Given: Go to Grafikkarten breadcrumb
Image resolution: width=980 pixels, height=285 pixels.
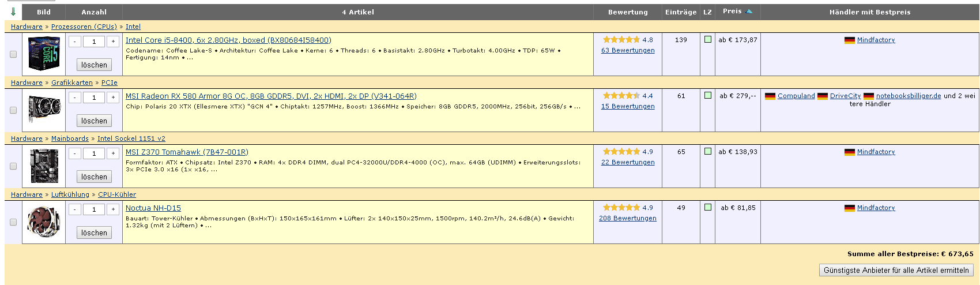Looking at the screenshot, I should pyautogui.click(x=72, y=82).
